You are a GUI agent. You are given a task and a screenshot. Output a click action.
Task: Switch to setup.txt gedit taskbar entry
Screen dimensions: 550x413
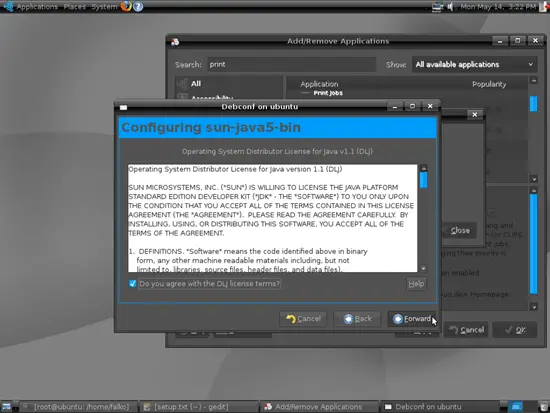199,407
